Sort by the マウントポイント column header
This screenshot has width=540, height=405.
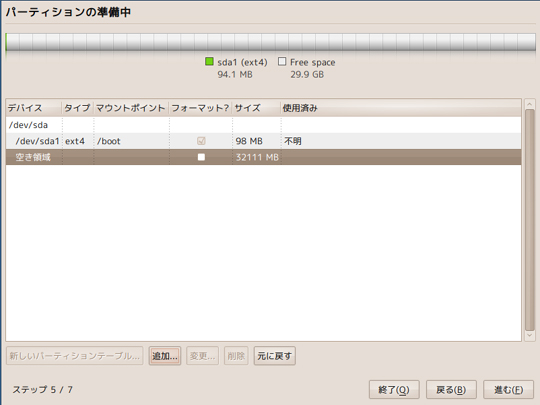[131, 108]
